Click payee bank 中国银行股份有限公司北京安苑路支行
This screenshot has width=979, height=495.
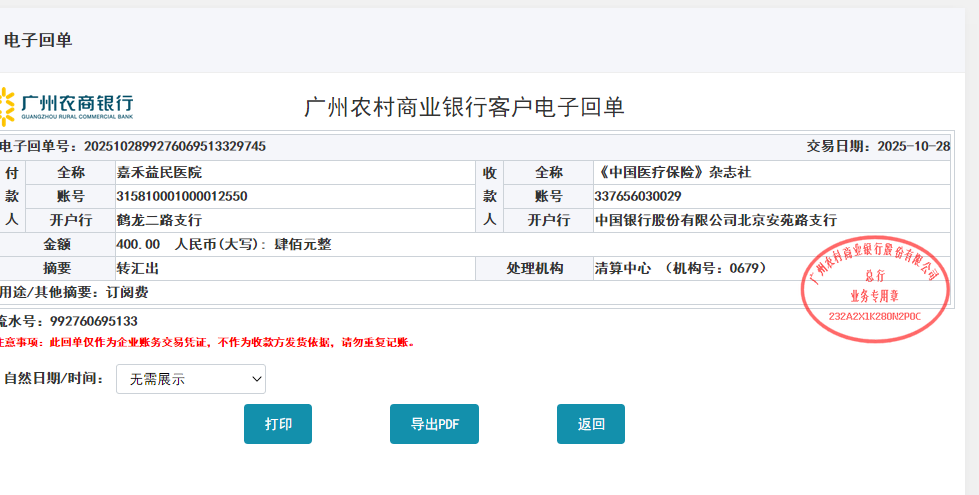(715, 220)
